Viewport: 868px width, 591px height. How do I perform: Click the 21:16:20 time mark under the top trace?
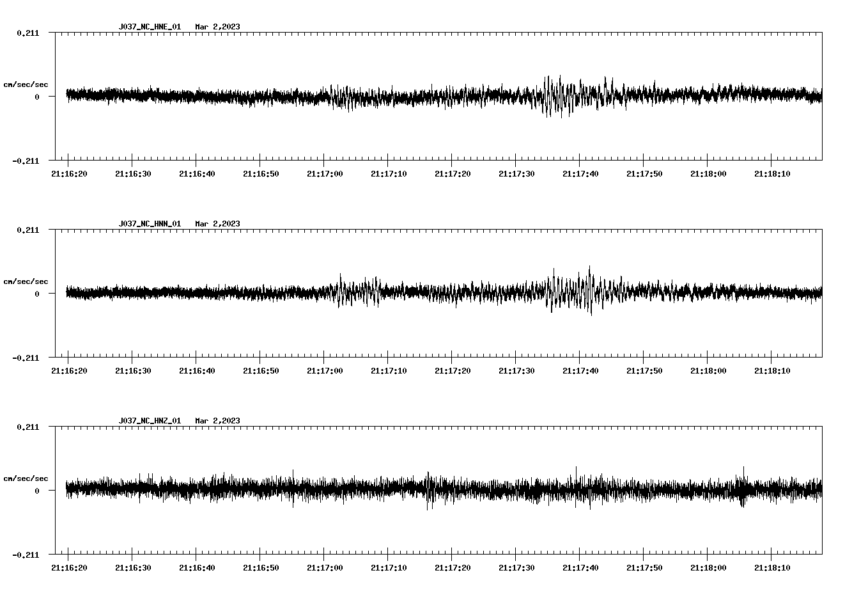(x=70, y=173)
